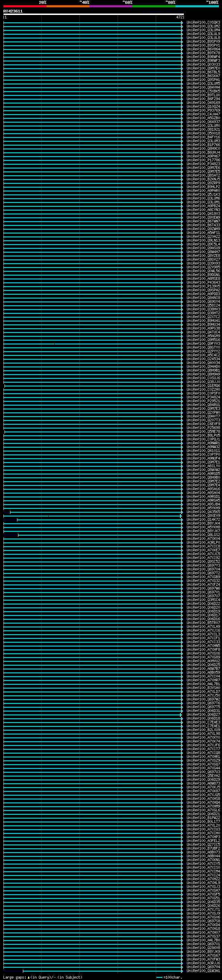This screenshot has width=222, height=980.
Task: Select hit label UniRef100_B4FY16
Action: [x=203, y=137]
